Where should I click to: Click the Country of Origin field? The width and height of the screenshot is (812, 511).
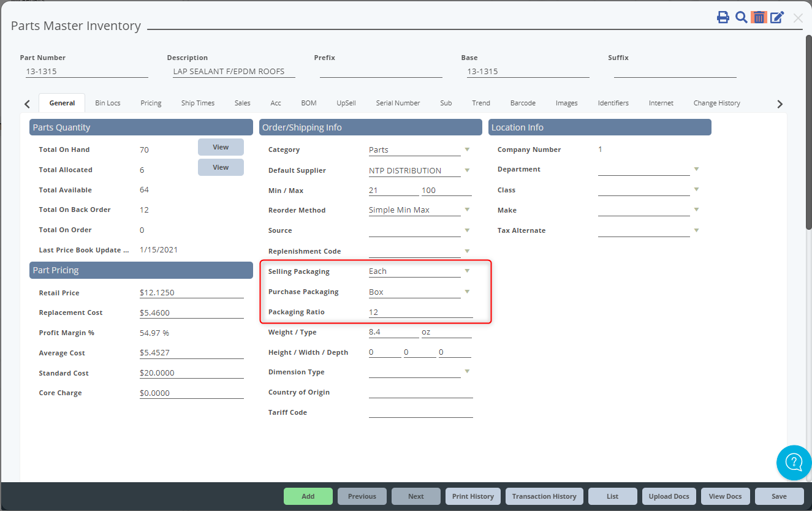point(421,392)
